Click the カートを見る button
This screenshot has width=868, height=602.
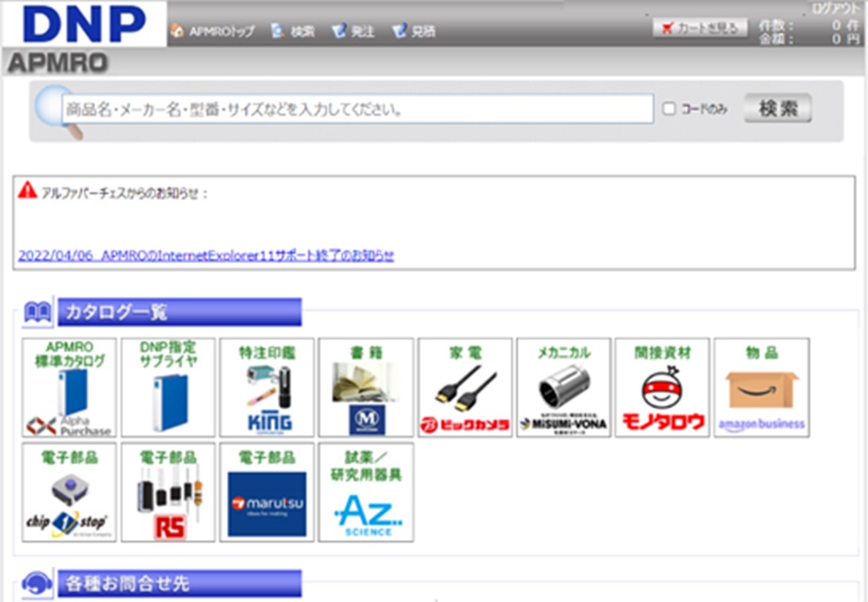point(700,28)
